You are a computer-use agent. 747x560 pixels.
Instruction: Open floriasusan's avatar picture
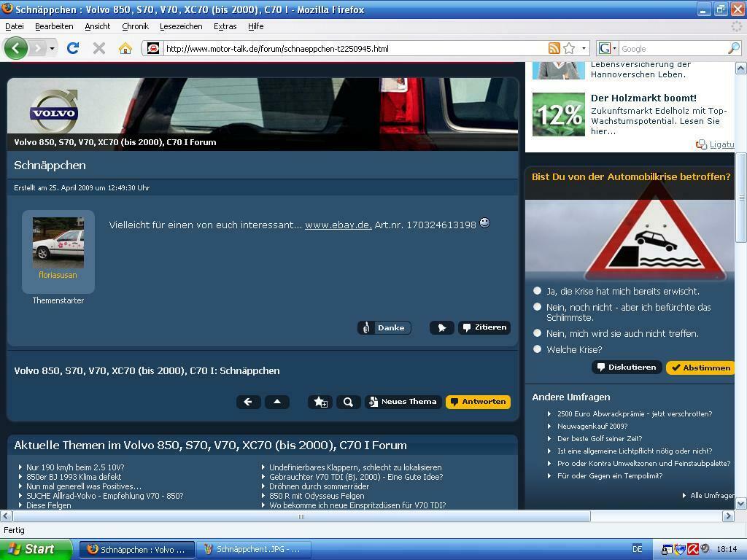click(58, 243)
